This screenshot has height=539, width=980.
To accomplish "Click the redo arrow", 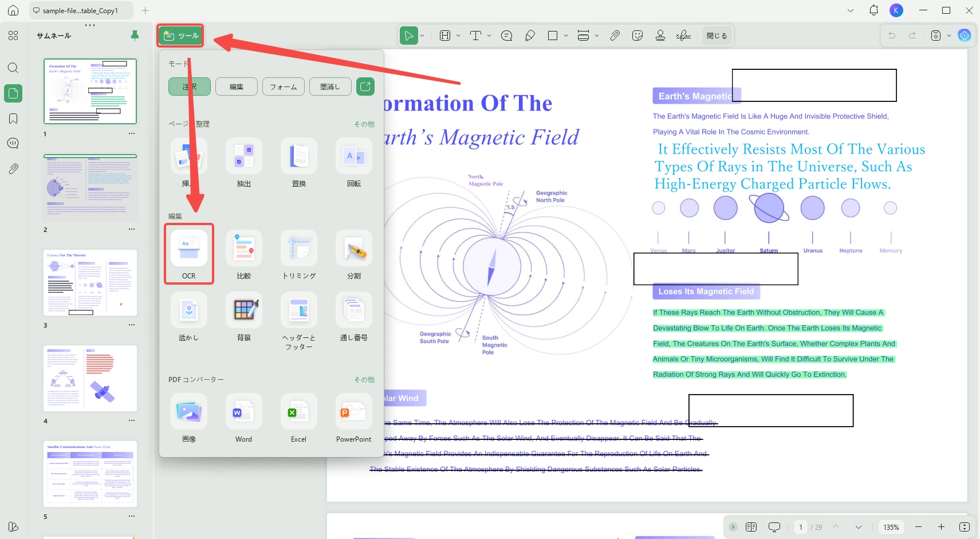I will click(x=912, y=36).
